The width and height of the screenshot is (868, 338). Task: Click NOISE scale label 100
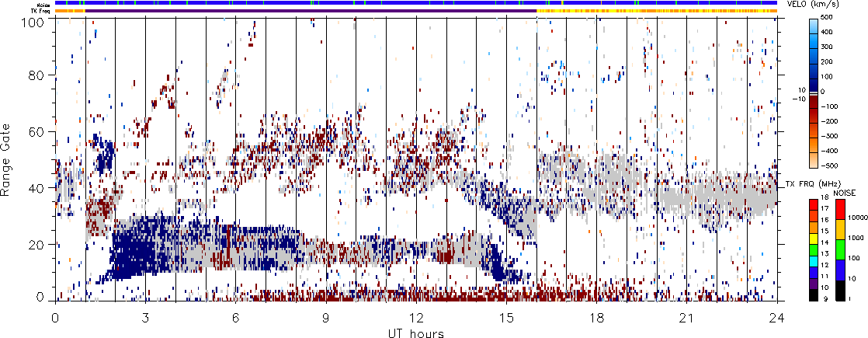pos(855,258)
